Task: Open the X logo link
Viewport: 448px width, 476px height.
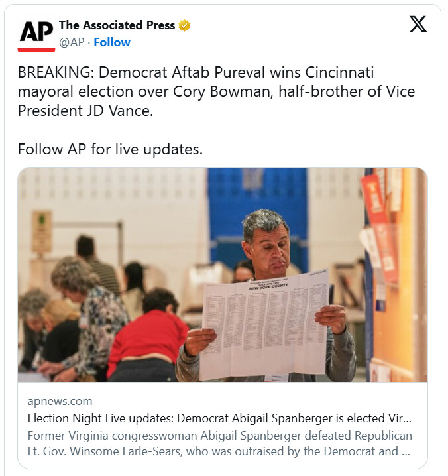Action: [418, 25]
